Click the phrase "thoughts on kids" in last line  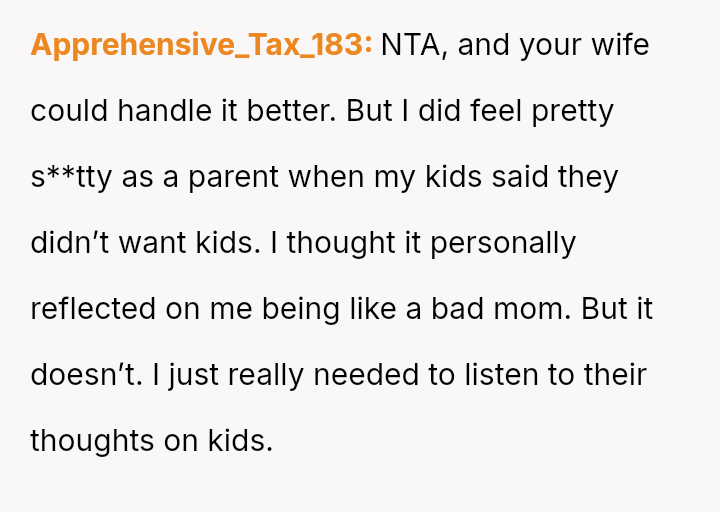pos(151,441)
